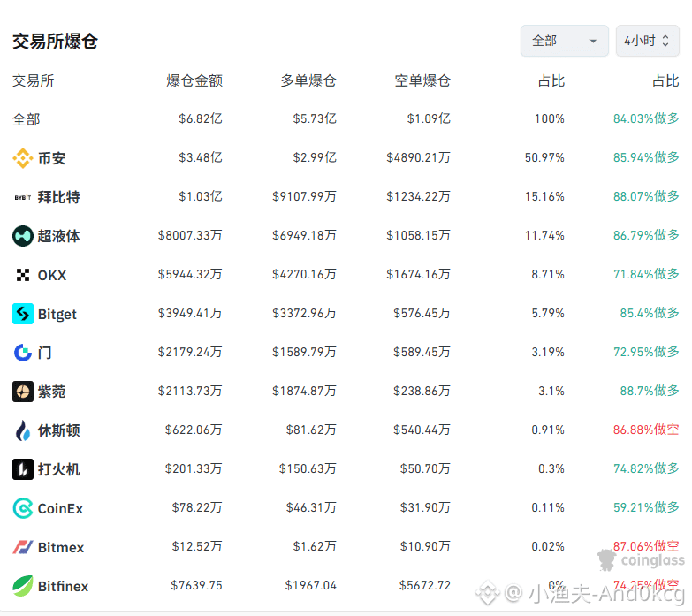The image size is (692, 616).
Task: Click the 交易所爆仓 section title
Action: 55,41
